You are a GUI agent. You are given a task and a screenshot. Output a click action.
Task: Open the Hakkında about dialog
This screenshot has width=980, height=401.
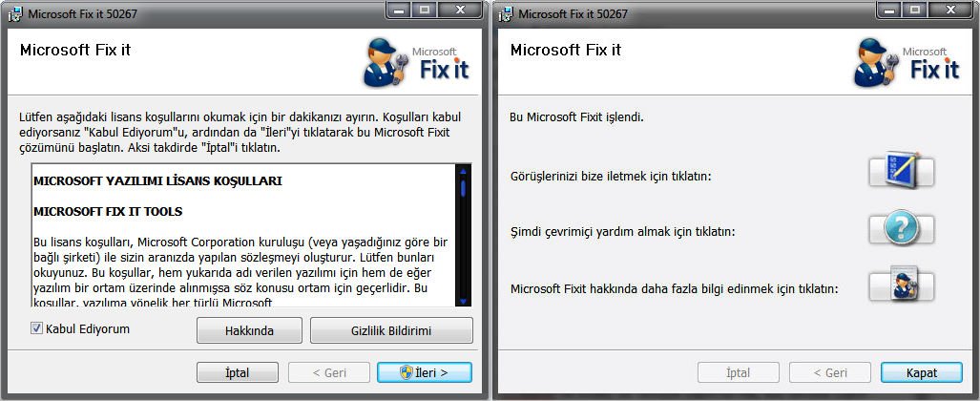(x=249, y=330)
